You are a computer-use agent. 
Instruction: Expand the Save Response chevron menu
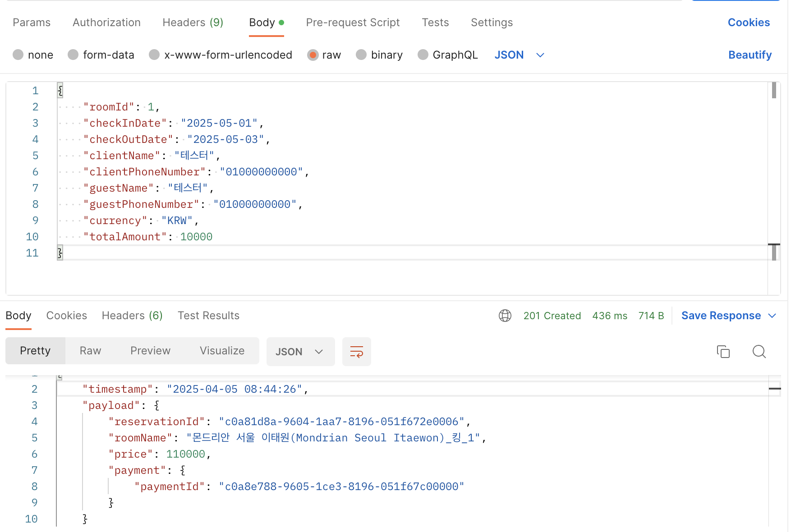coord(772,316)
